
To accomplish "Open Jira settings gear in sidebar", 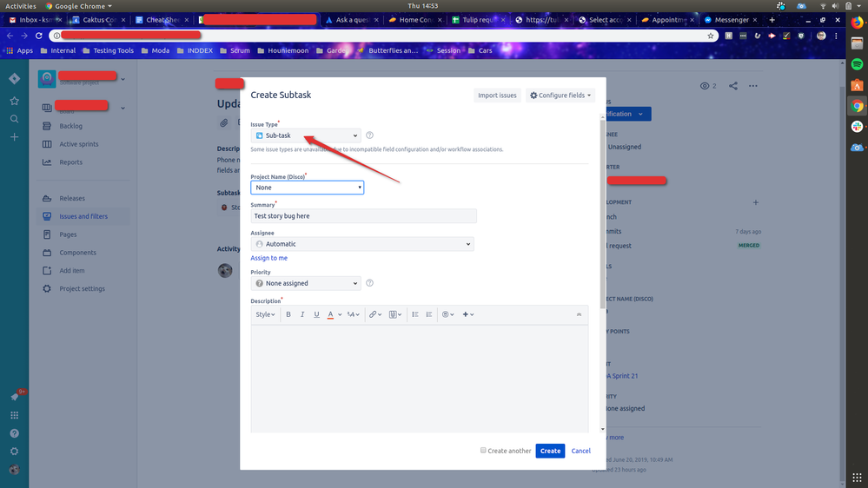I will click(x=15, y=452).
